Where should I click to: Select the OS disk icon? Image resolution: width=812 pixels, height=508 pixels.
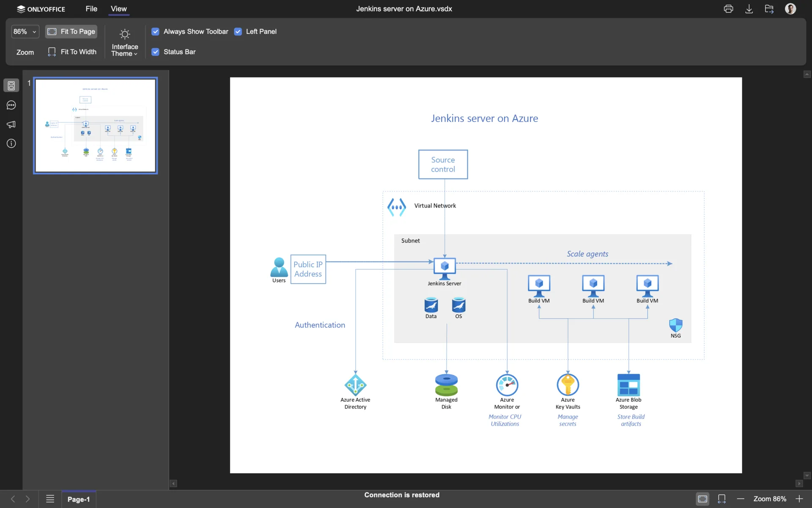tap(458, 305)
